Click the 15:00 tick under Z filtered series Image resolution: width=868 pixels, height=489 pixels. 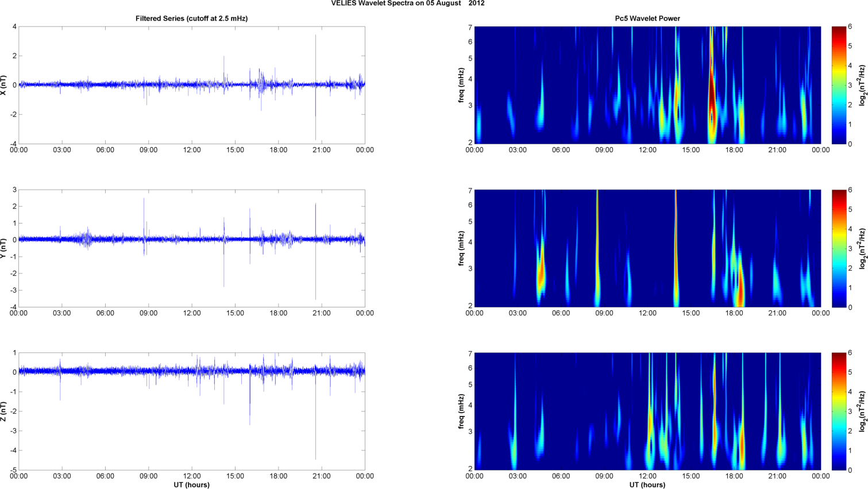pos(235,476)
